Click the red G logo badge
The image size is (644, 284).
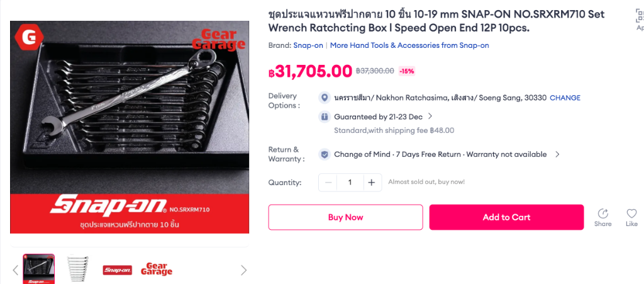click(28, 38)
